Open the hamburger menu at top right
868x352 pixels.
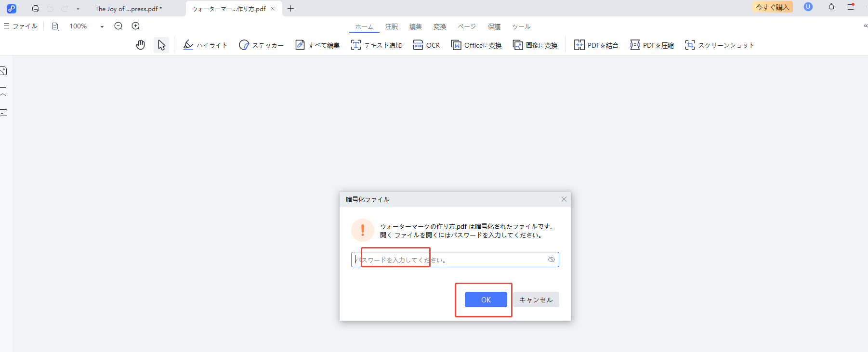(851, 7)
